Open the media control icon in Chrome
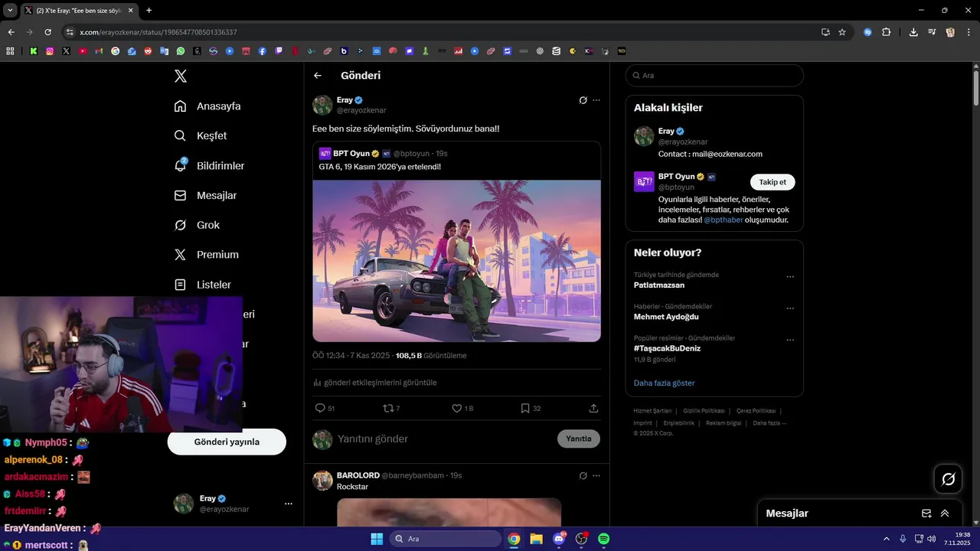The image size is (980, 551). pos(932,32)
